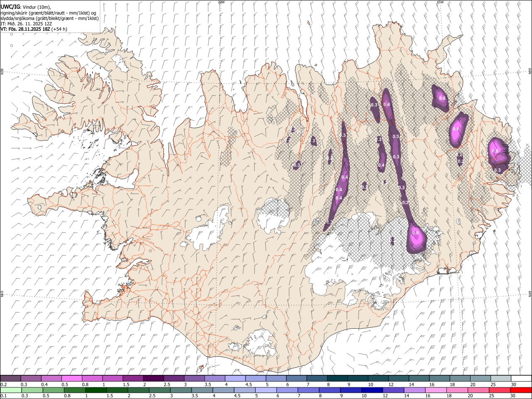532x399 pixels.
Task: Select the 0.5 green swatch in rain legend
Action: (x=53, y=390)
